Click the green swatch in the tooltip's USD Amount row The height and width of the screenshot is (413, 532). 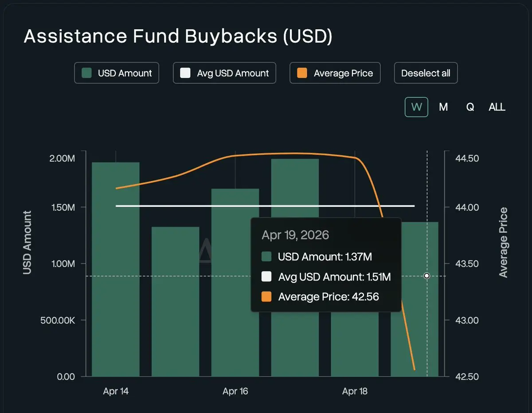pos(266,257)
